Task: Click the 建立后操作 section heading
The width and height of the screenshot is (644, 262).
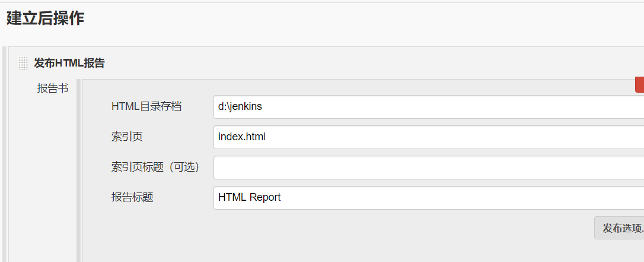Action: pyautogui.click(x=45, y=18)
